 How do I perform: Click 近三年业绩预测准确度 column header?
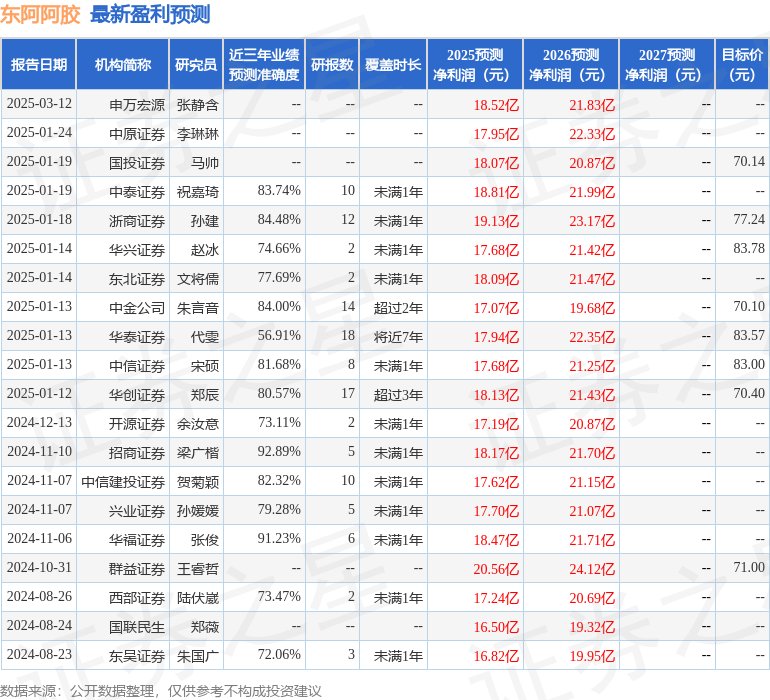point(264,64)
